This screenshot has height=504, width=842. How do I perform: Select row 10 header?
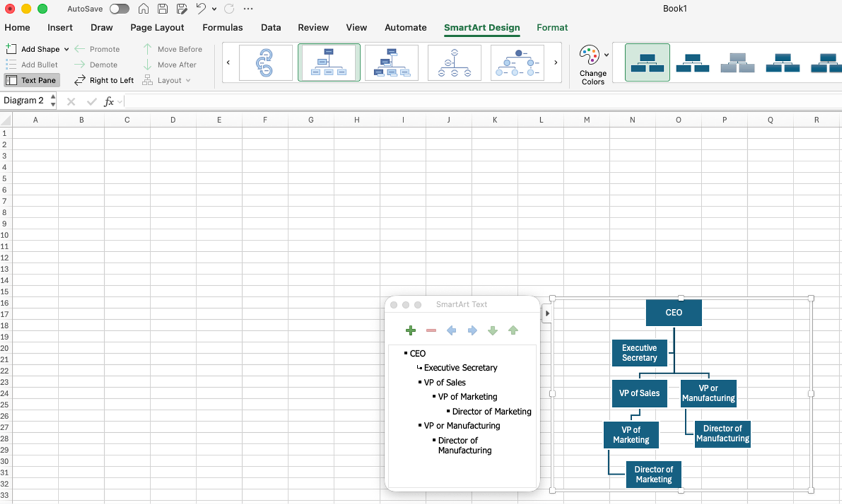(5, 235)
